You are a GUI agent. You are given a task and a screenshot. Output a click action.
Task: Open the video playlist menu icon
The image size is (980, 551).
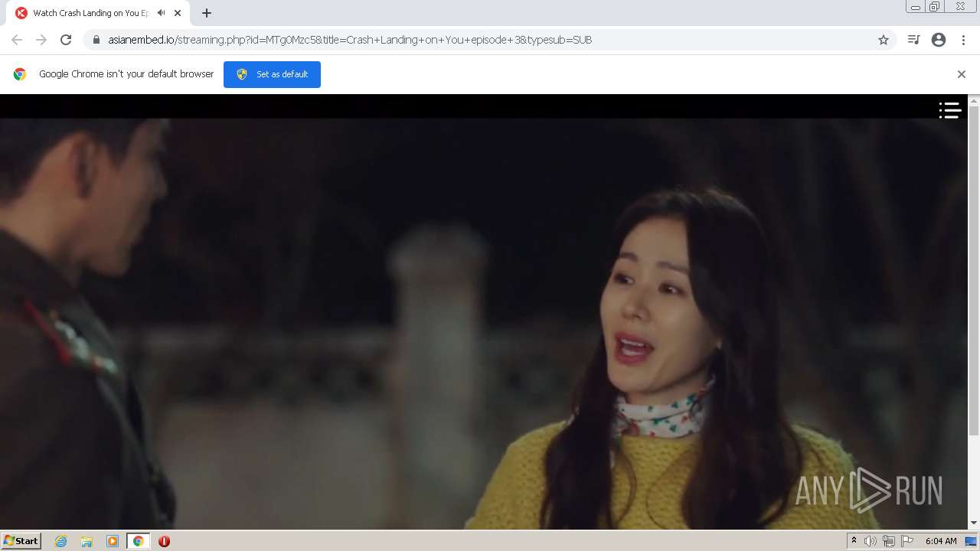(x=950, y=111)
